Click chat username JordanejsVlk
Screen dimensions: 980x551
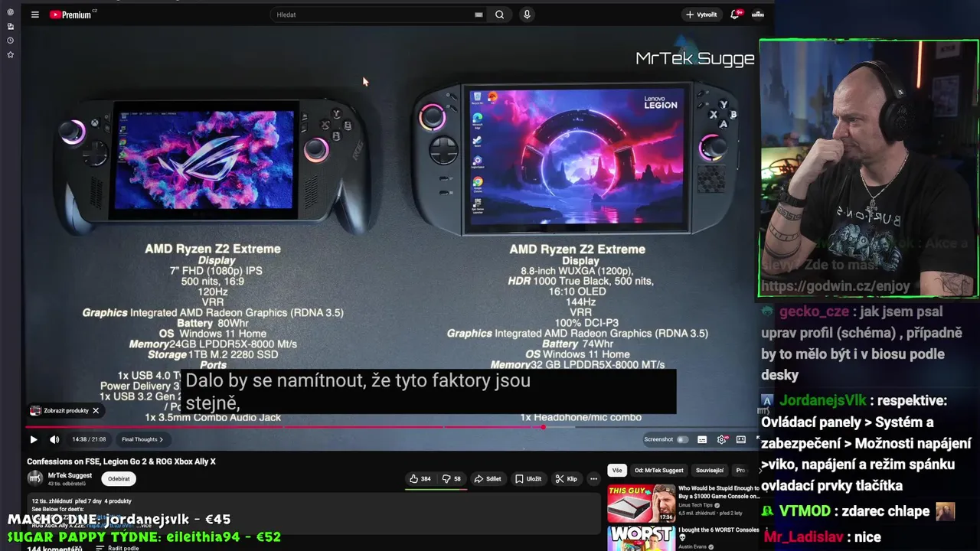pyautogui.click(x=823, y=400)
